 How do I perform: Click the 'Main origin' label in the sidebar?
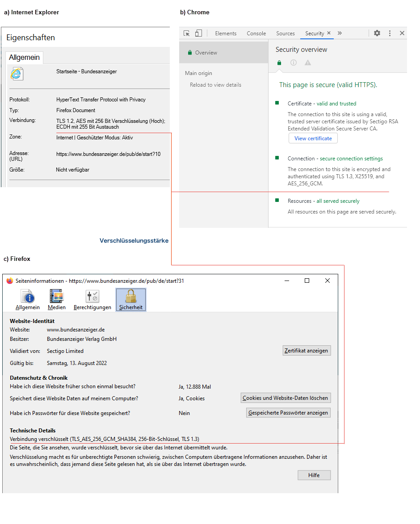pos(198,73)
